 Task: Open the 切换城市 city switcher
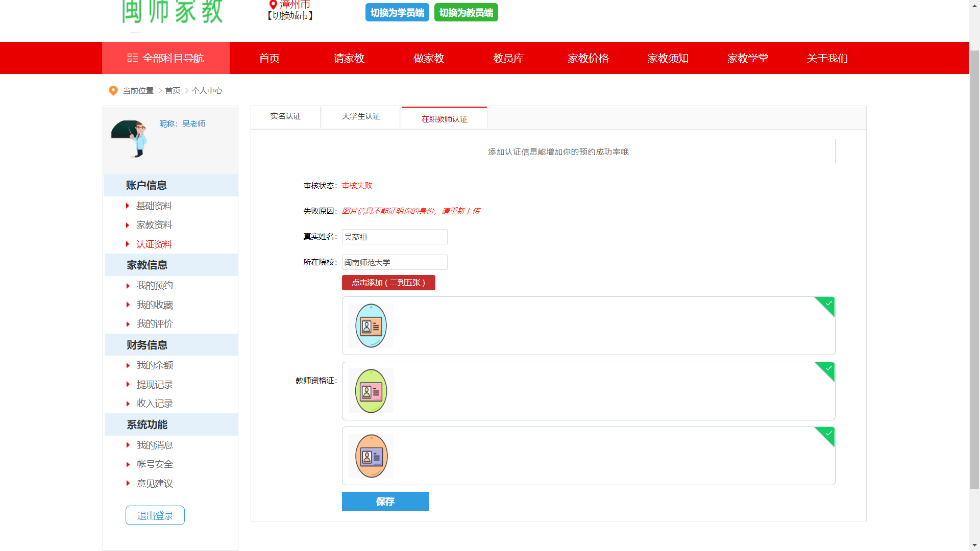coord(290,16)
